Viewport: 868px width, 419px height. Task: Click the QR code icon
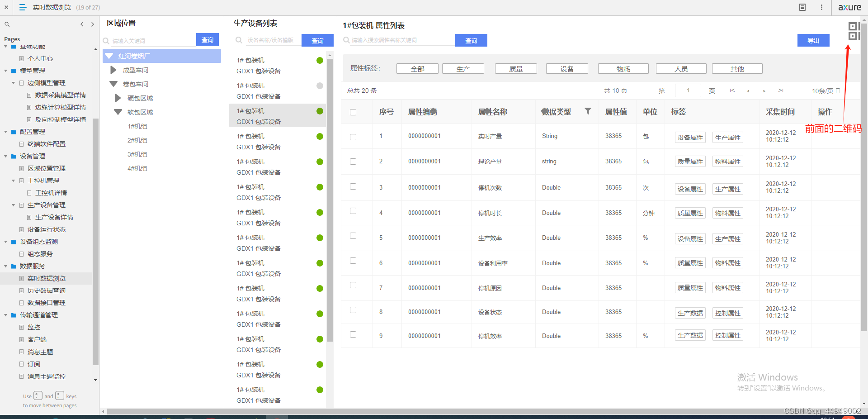point(854,31)
